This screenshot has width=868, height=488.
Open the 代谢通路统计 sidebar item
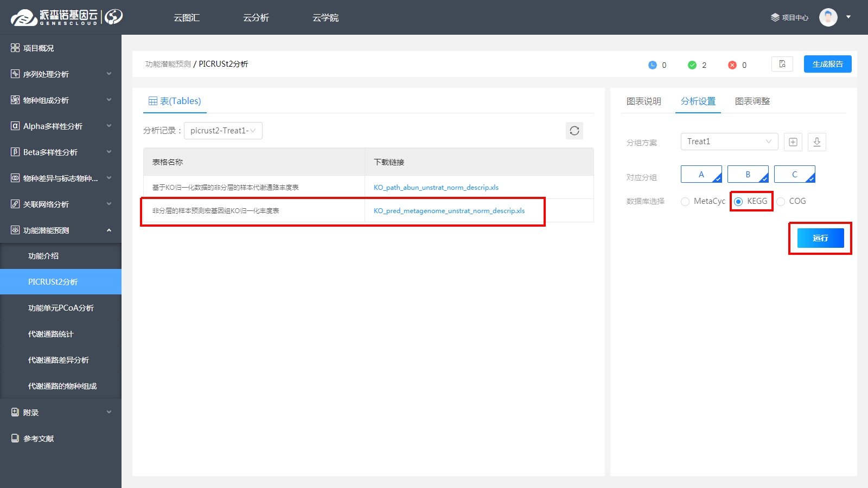point(61,334)
